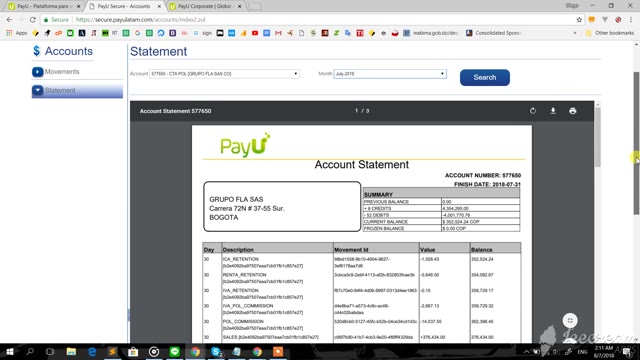Open Windows search from taskbar
Image resolution: width=640 pixels, height=360 pixels.
pos(30,351)
